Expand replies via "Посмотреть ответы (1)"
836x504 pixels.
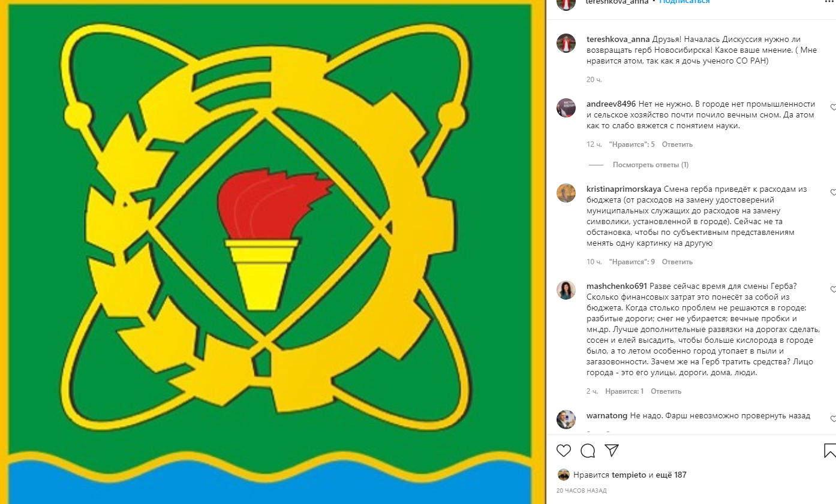(651, 165)
